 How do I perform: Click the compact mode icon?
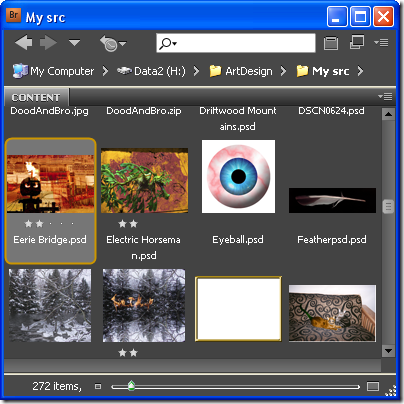[x=331, y=43]
